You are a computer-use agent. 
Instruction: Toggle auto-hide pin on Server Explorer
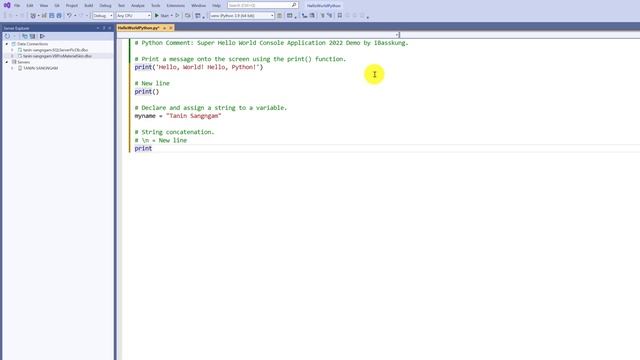pos(104,28)
